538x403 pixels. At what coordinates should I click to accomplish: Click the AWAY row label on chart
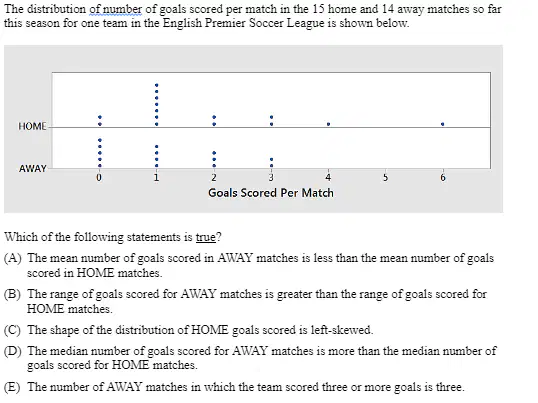click(x=33, y=169)
